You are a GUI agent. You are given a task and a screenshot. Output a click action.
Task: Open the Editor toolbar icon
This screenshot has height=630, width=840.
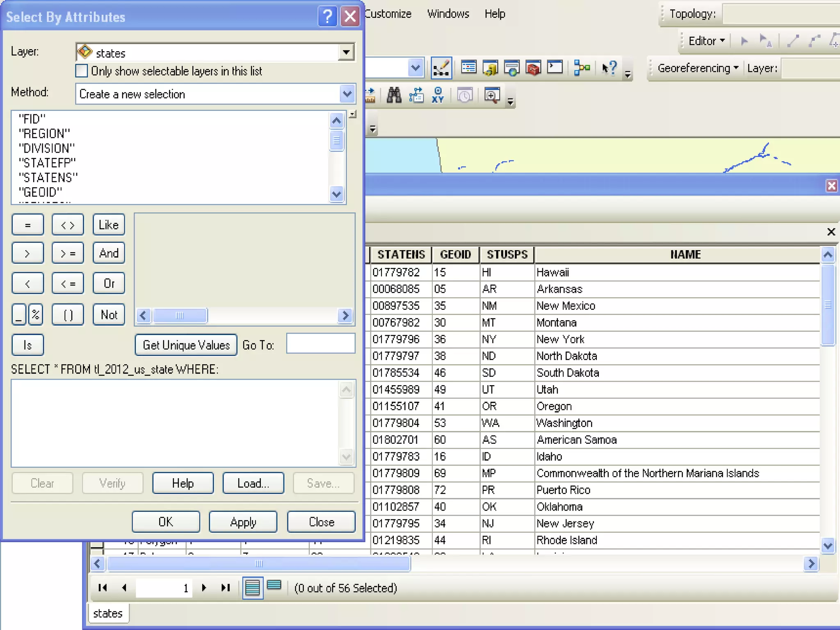click(x=441, y=68)
